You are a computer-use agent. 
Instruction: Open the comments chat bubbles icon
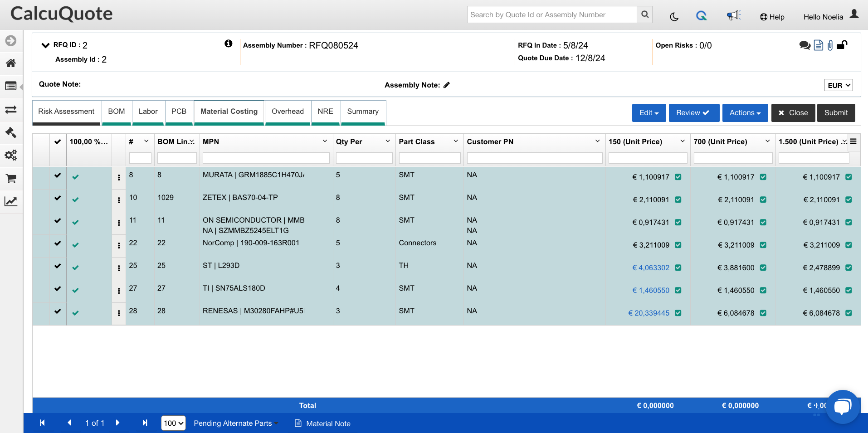click(805, 45)
